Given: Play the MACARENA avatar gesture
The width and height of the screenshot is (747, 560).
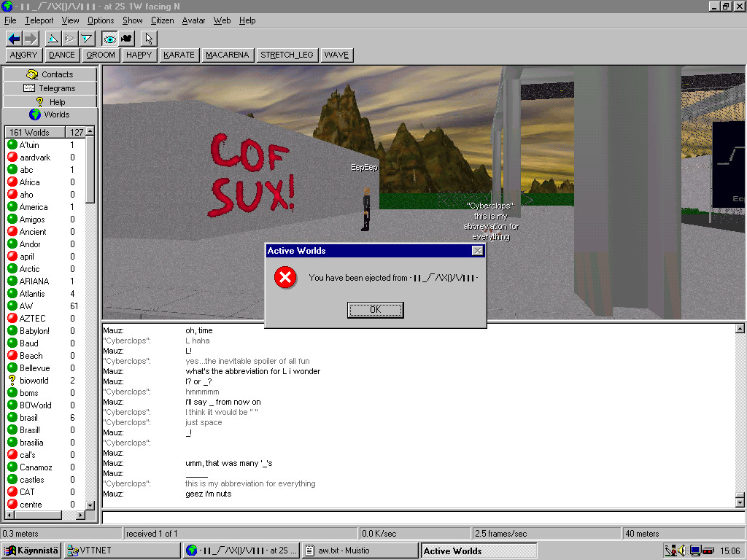Looking at the screenshot, I should [x=227, y=55].
